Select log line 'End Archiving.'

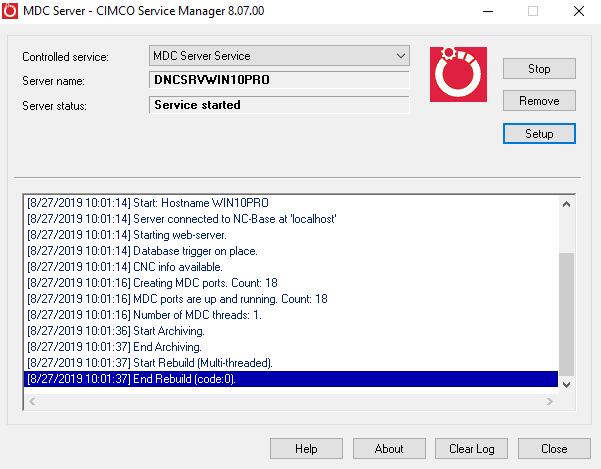[291, 347]
